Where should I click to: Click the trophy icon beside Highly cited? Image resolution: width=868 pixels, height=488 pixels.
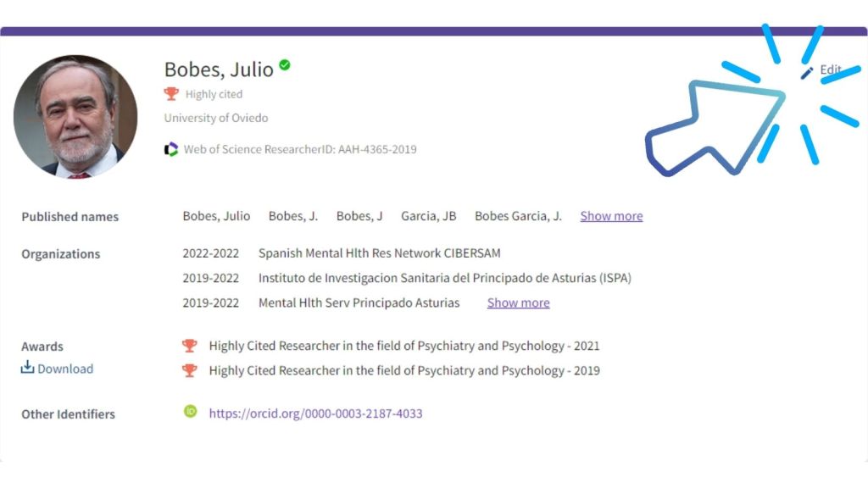tap(172, 94)
